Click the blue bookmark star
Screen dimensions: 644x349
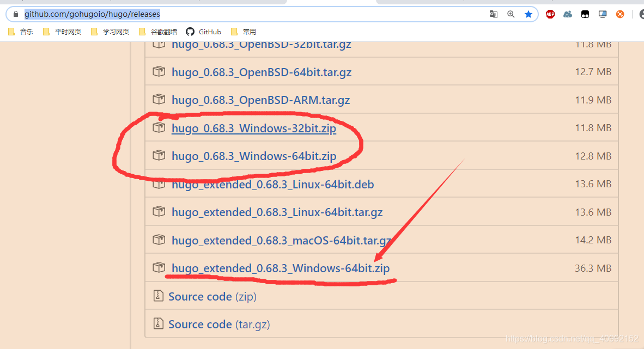tap(528, 14)
